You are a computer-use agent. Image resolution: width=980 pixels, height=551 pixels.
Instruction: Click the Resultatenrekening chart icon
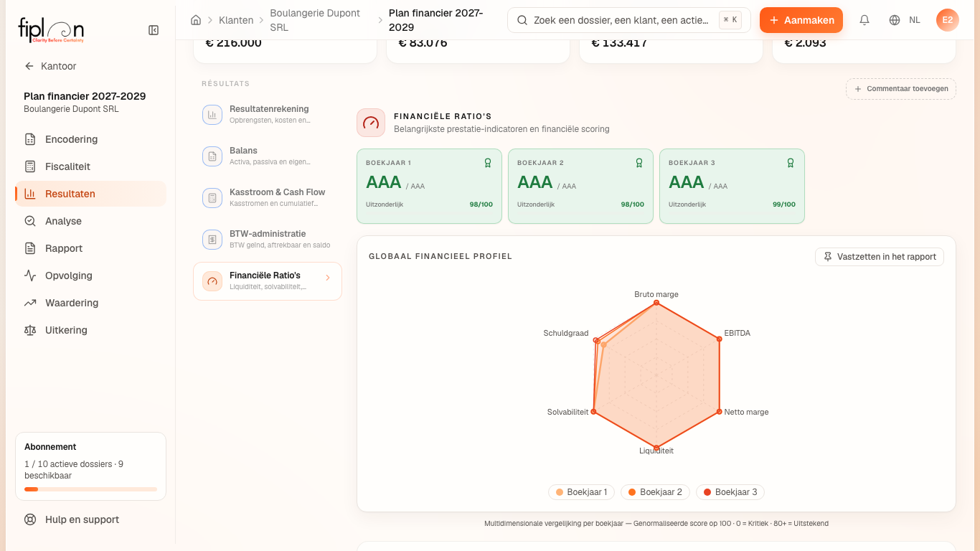[x=212, y=115]
